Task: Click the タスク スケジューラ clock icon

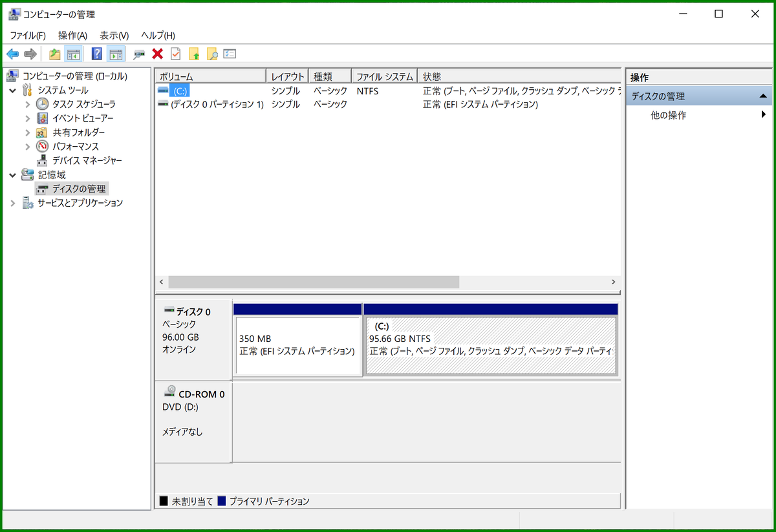Action: (42, 104)
